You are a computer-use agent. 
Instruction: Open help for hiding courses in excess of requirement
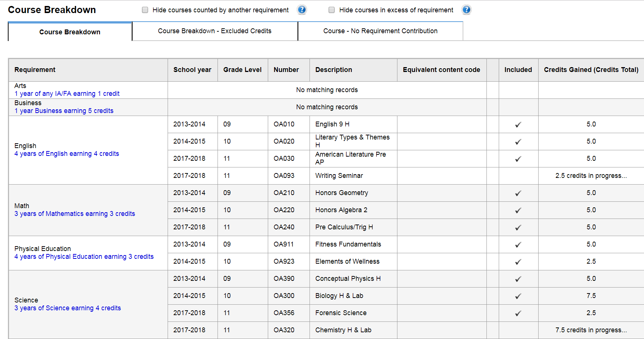[466, 10]
